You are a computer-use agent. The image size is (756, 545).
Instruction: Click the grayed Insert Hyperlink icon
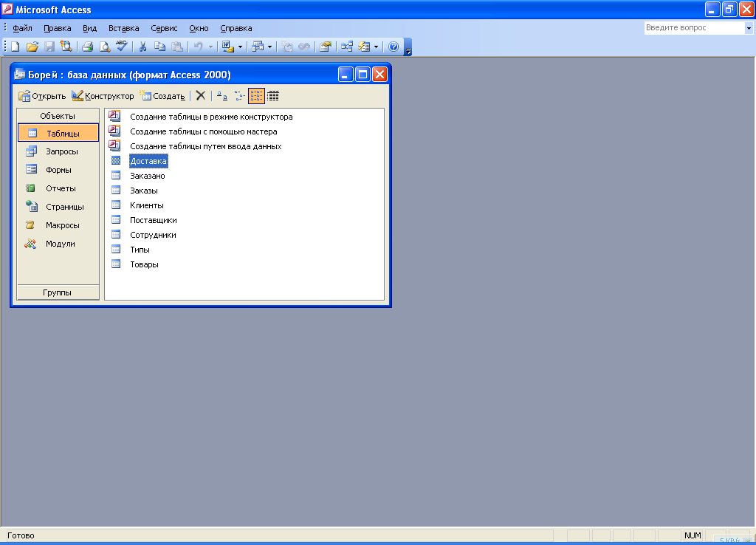point(304,47)
